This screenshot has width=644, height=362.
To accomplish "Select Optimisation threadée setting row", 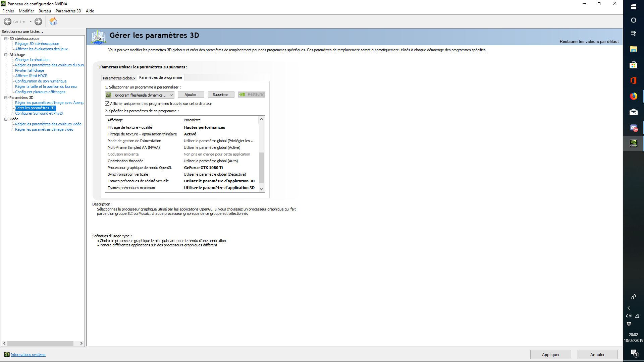I will click(x=181, y=161).
